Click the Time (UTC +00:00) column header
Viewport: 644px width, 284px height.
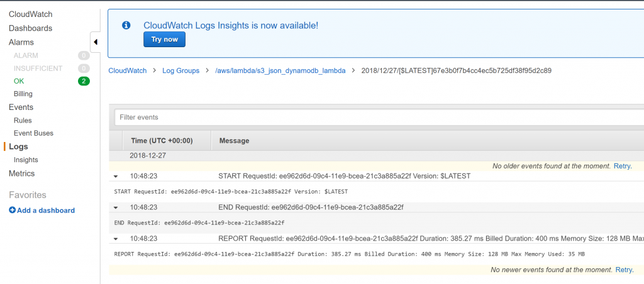[162, 141]
